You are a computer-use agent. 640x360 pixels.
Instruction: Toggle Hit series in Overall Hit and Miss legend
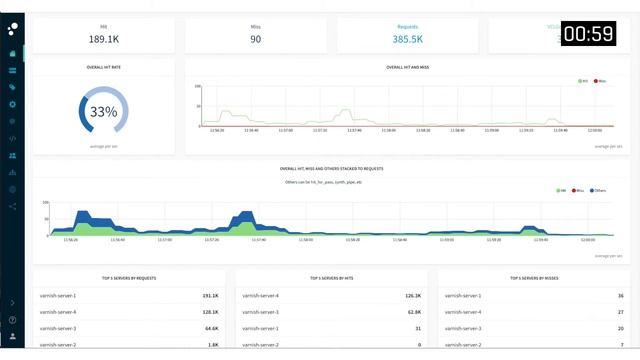click(583, 81)
